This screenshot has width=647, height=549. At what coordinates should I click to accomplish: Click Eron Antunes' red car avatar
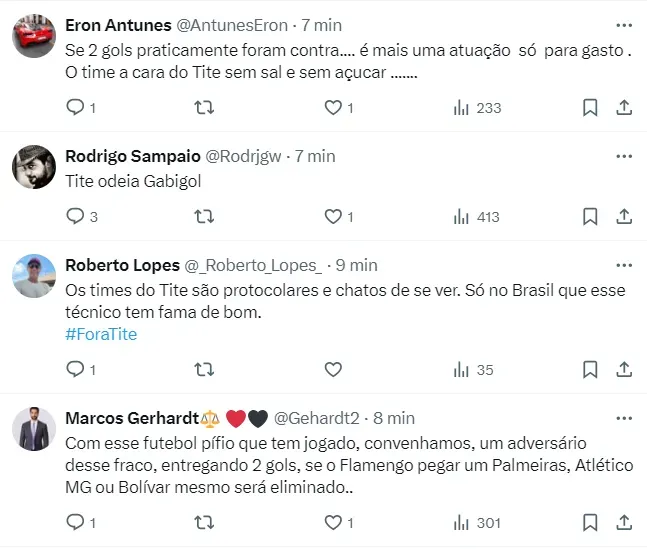point(34,37)
